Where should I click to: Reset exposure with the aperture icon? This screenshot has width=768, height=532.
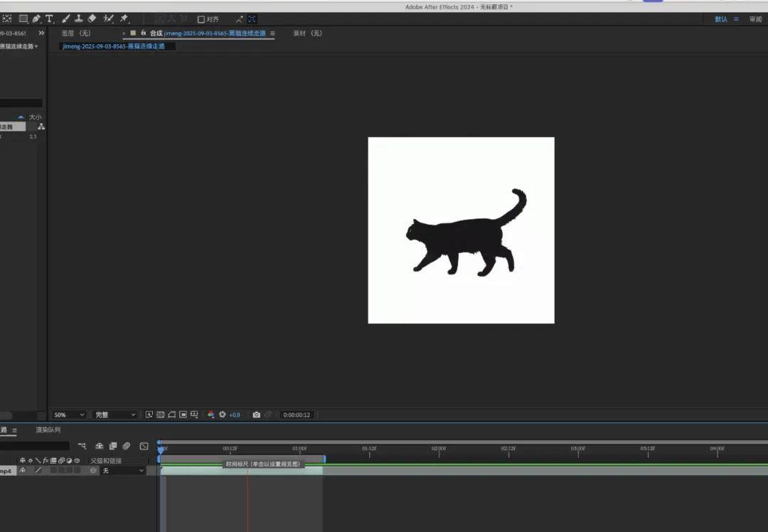tap(223, 415)
